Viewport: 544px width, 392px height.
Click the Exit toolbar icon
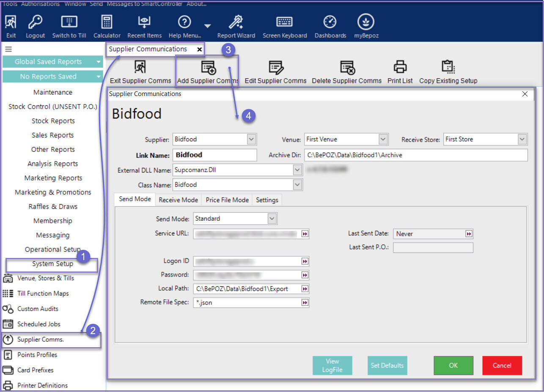(x=11, y=22)
